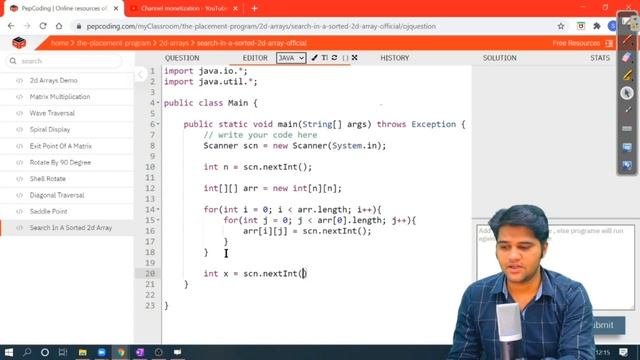This screenshot has width=640, height=360.
Task: Fold the class block at line 4
Action: click(x=158, y=103)
